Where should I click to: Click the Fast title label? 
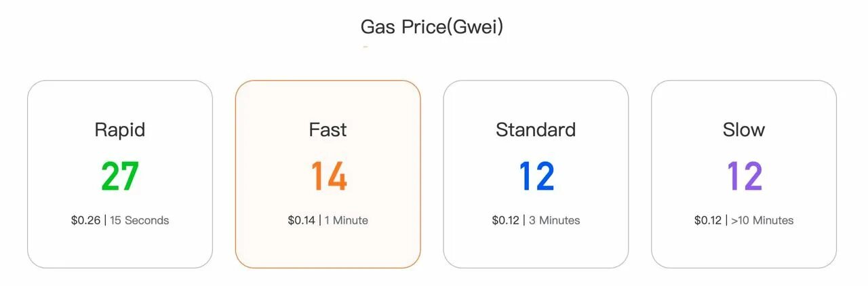(328, 129)
